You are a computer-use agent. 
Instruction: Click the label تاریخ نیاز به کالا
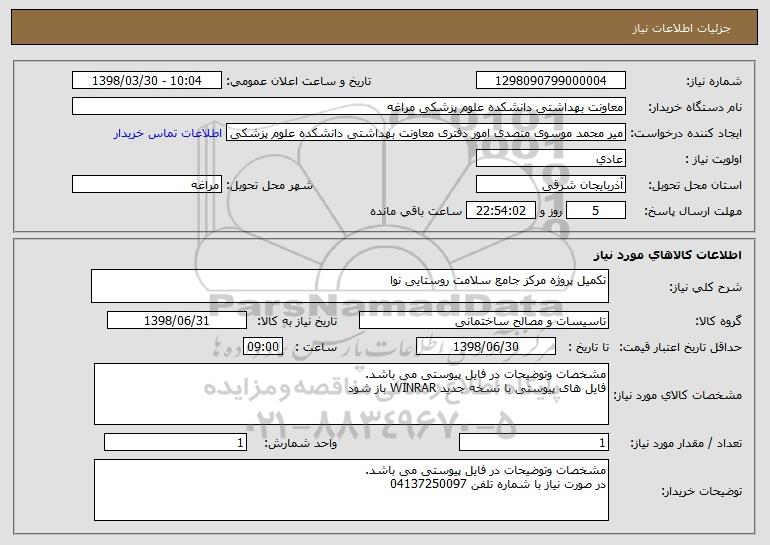pos(297,321)
